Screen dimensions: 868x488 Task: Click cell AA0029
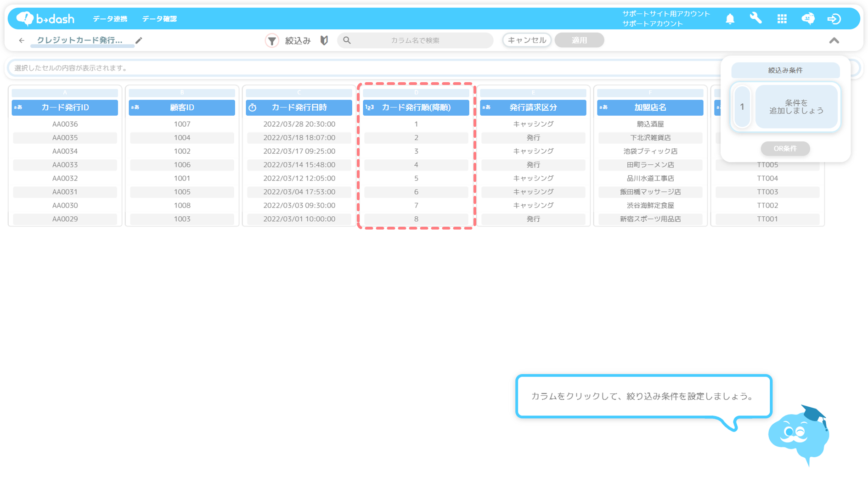click(65, 219)
